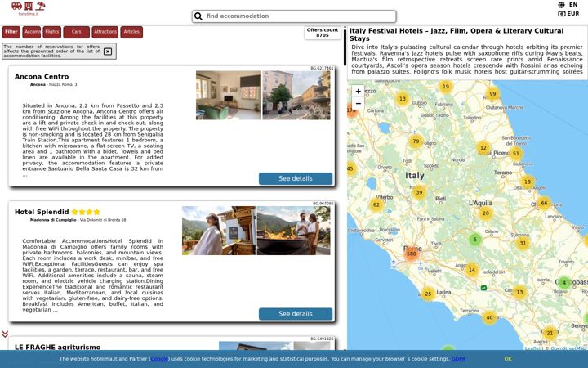Click See details for Ancona Centro
The height and width of the screenshot is (368, 588).
296,179
